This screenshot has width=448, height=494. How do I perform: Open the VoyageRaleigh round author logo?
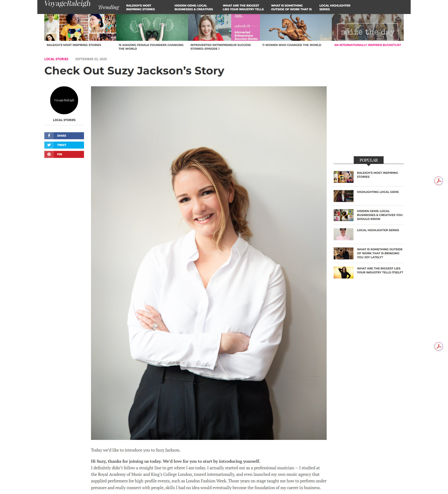tap(64, 100)
